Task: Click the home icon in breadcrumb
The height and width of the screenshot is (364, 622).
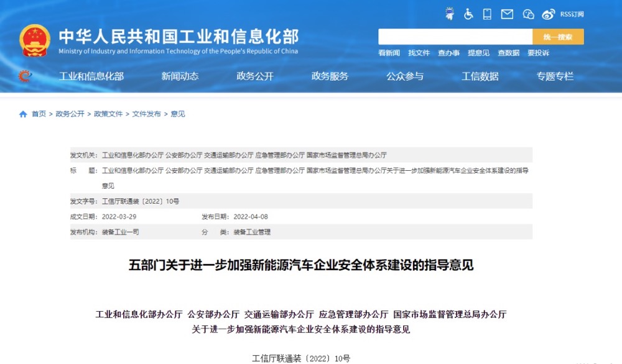Action: 23,114
